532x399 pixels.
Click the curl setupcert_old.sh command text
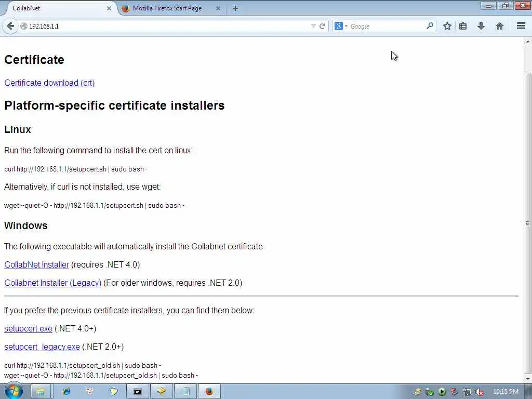[x=83, y=365]
